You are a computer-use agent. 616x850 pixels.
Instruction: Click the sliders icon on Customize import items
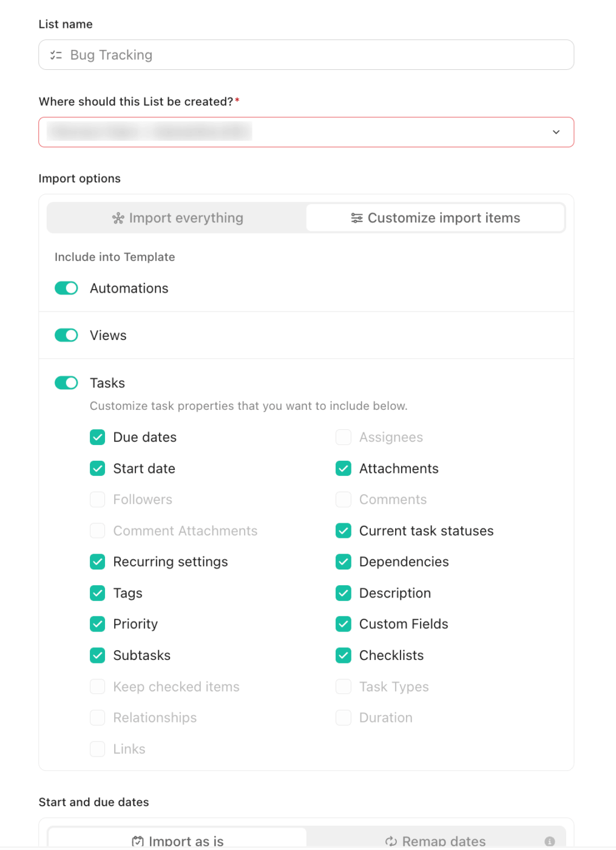pyautogui.click(x=356, y=217)
